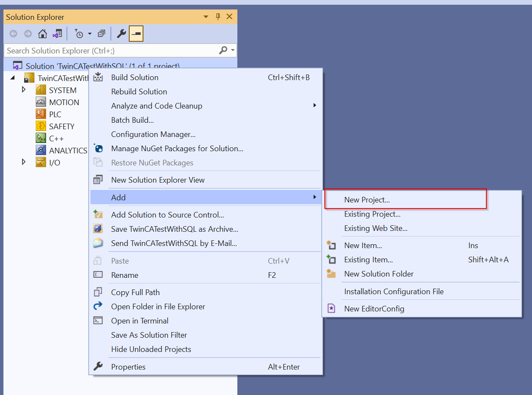Click the NuGet package icon

pyautogui.click(x=98, y=148)
